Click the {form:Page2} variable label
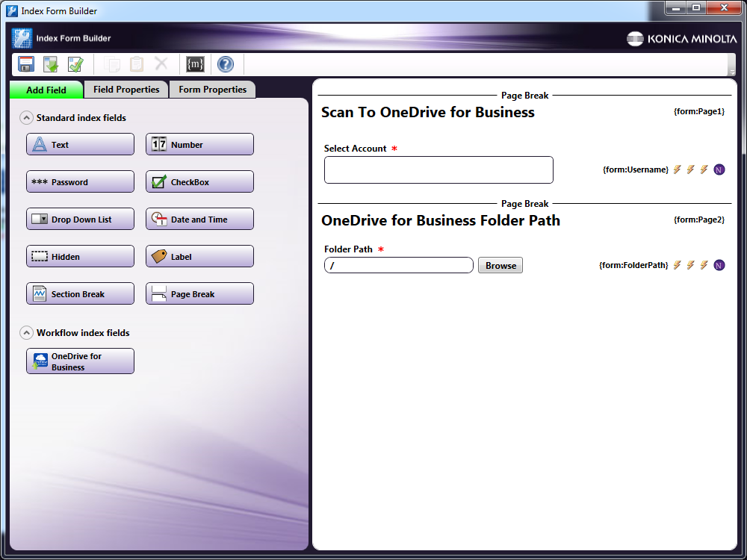The height and width of the screenshot is (560, 747). point(699,220)
